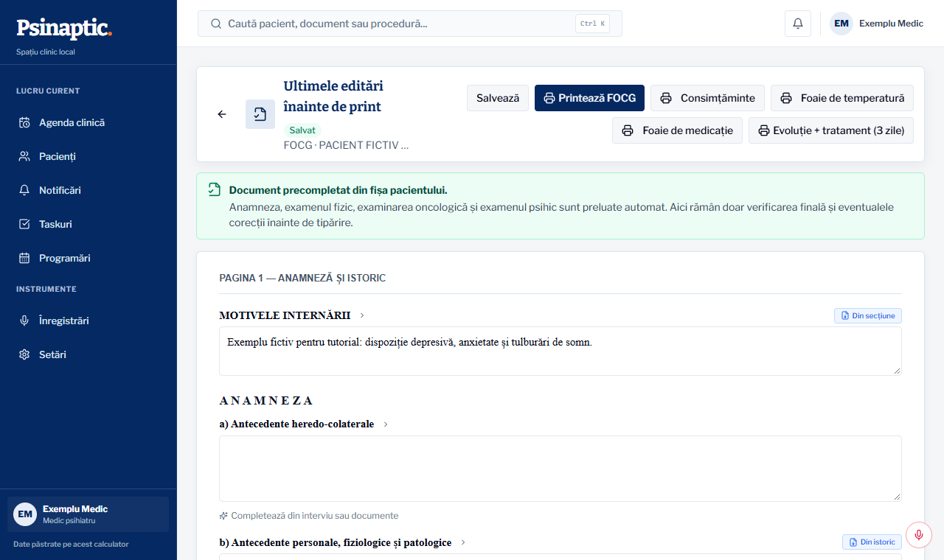Viewport: 944px width, 560px height.
Task: Click the Ctrl K shortcut badge
Action: point(592,24)
